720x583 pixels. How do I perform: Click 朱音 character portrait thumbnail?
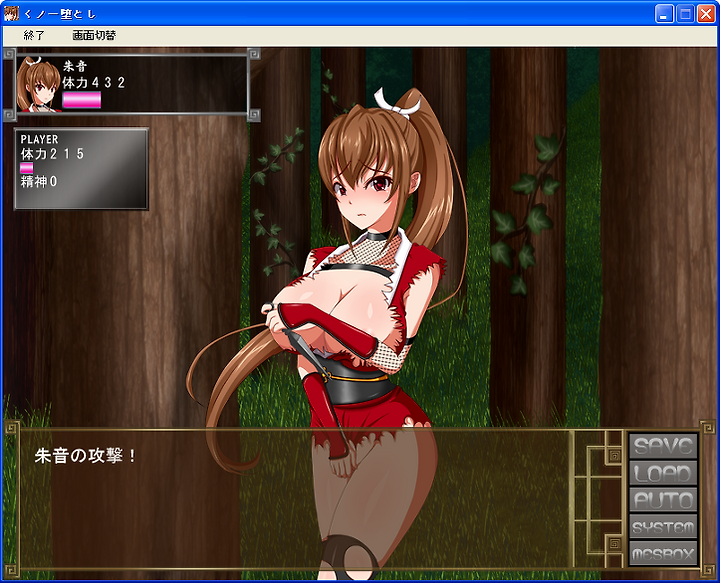click(x=39, y=84)
